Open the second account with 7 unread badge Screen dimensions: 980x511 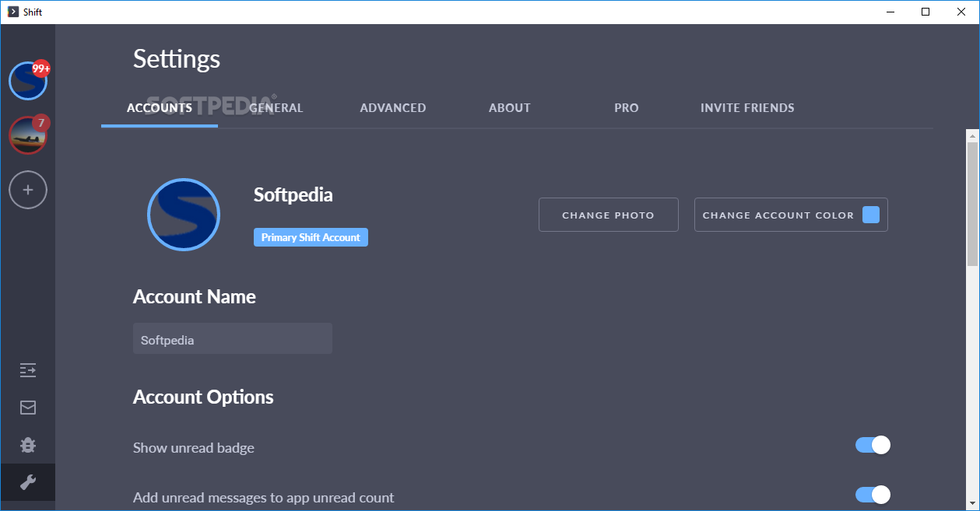[28, 135]
